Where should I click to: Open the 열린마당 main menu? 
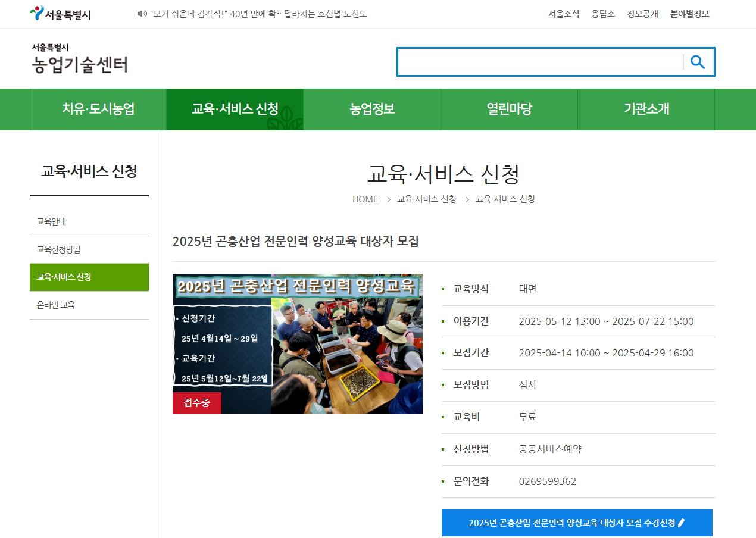pyautogui.click(x=509, y=110)
